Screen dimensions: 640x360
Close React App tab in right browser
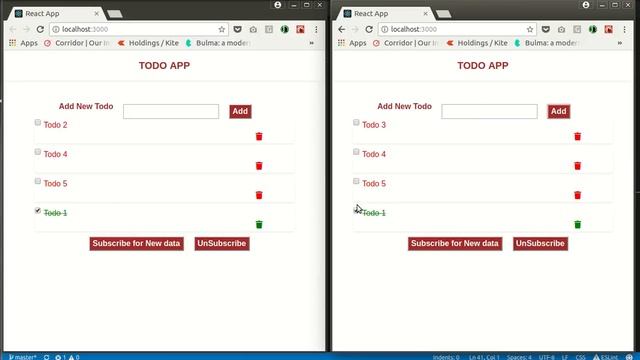click(x=425, y=13)
